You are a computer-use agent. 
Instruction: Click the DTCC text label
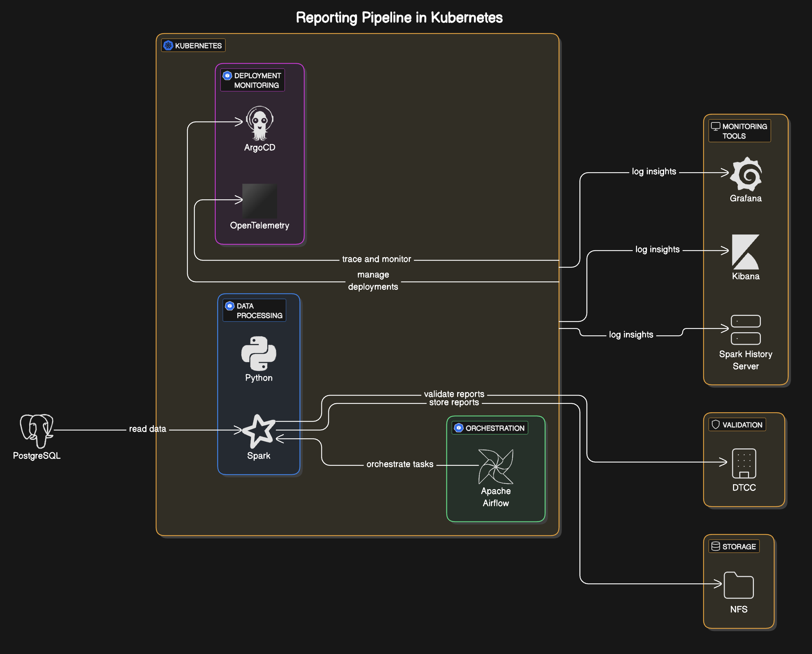click(x=744, y=487)
